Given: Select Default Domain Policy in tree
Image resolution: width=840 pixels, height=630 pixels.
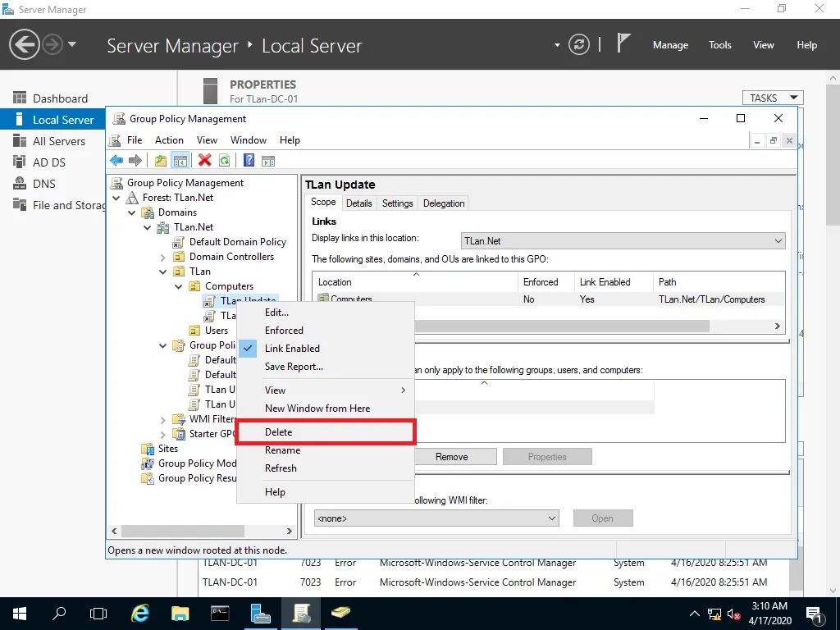Looking at the screenshot, I should (x=238, y=242).
